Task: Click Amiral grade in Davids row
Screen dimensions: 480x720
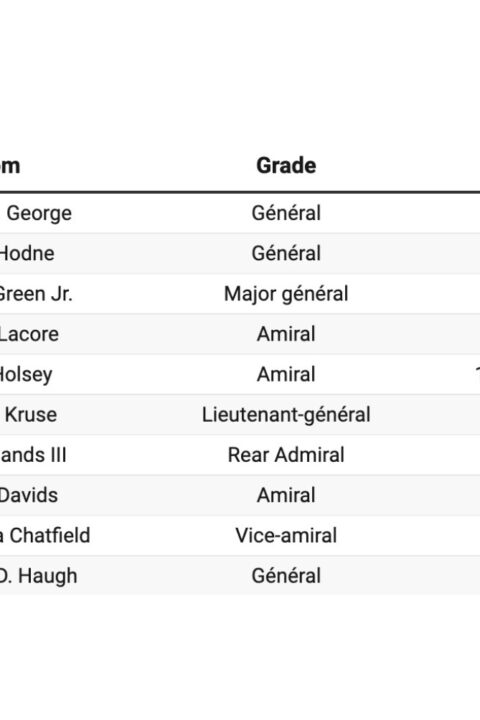Action: (286, 495)
